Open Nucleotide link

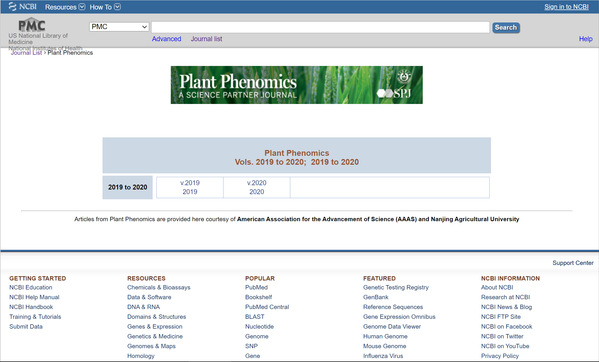259,326
